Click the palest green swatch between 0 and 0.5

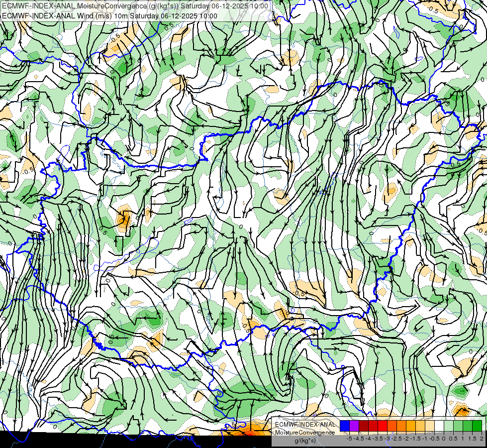(449, 426)
